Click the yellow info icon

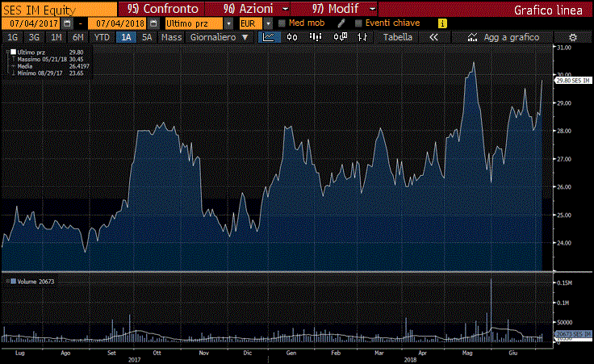pos(441,23)
